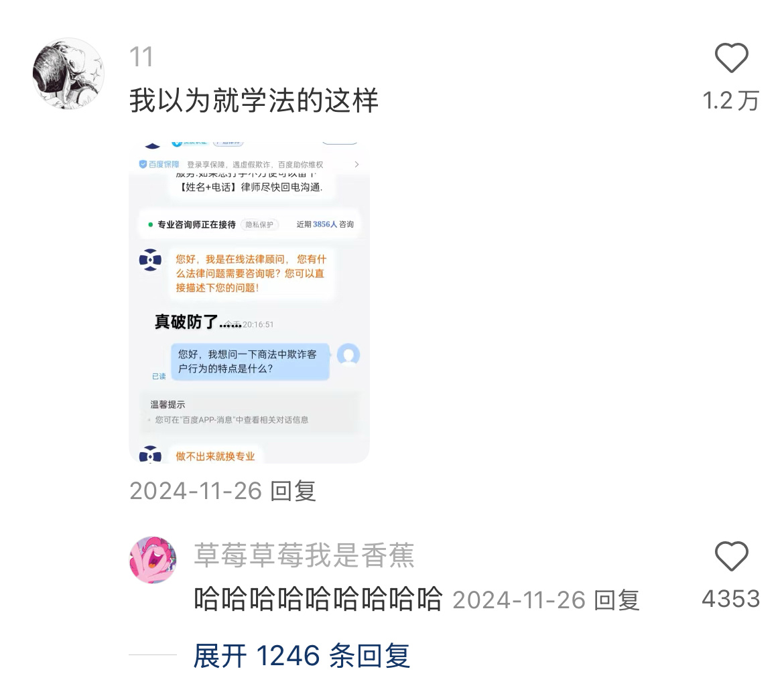Click the bot avatar beside 做不出来就换专业
The image size is (784, 692).
click(x=150, y=454)
